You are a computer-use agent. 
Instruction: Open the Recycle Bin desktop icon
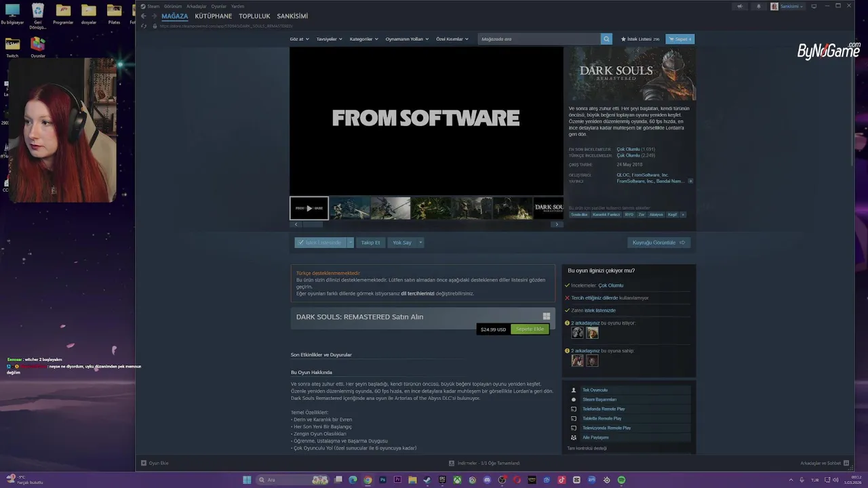coord(38,15)
